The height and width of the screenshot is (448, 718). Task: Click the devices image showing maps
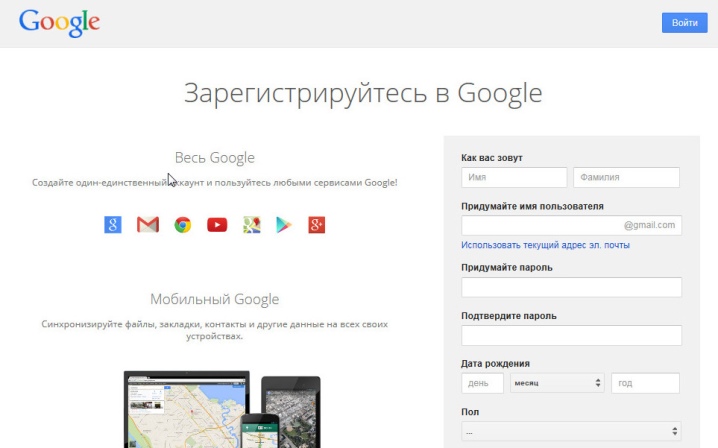[222, 410]
